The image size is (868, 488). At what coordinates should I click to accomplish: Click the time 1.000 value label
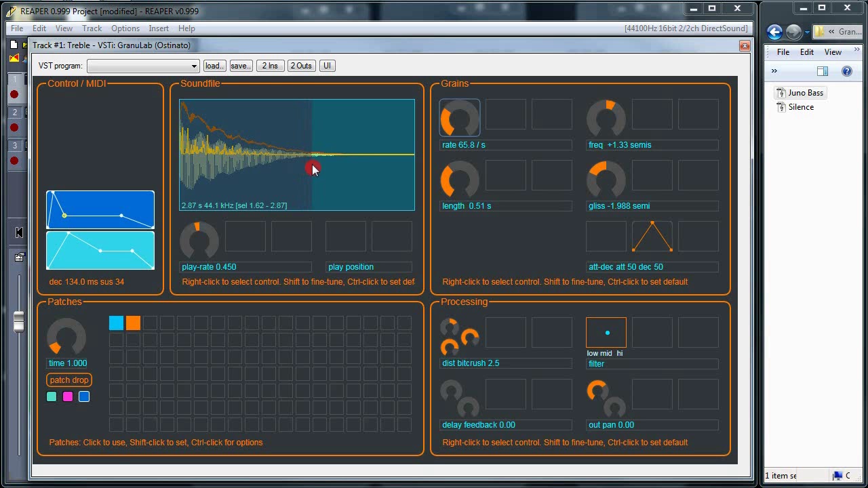(x=68, y=363)
